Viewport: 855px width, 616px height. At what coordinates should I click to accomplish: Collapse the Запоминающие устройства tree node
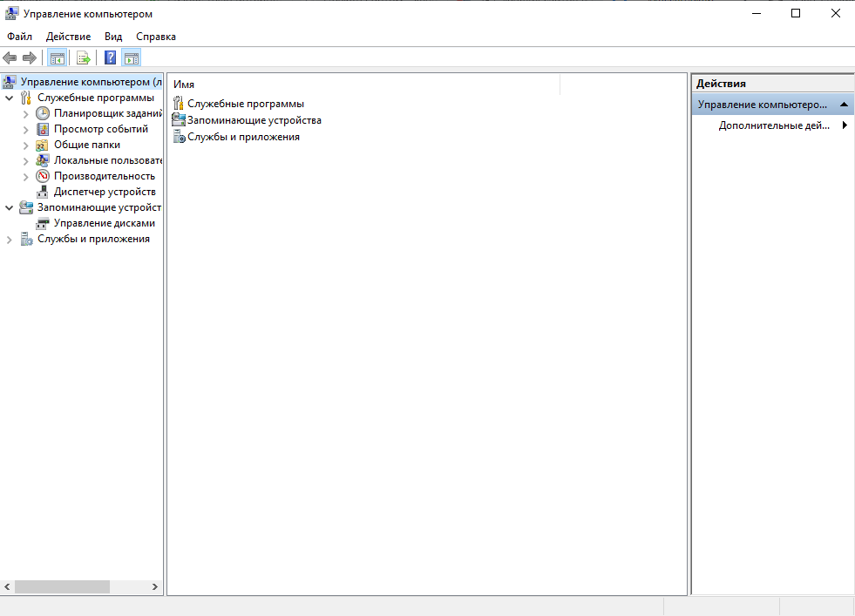(10, 207)
